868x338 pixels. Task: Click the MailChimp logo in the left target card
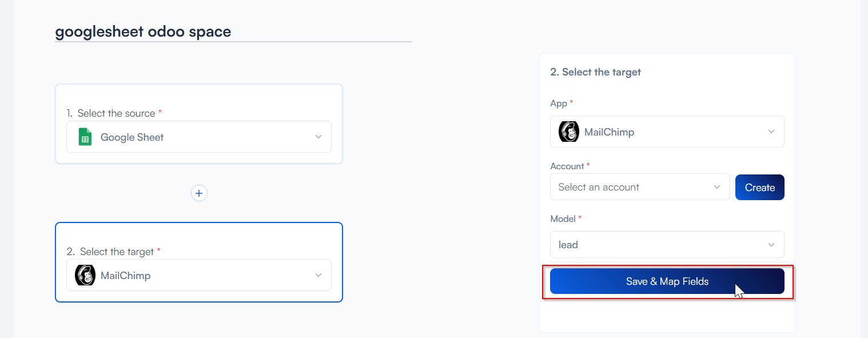click(85, 276)
